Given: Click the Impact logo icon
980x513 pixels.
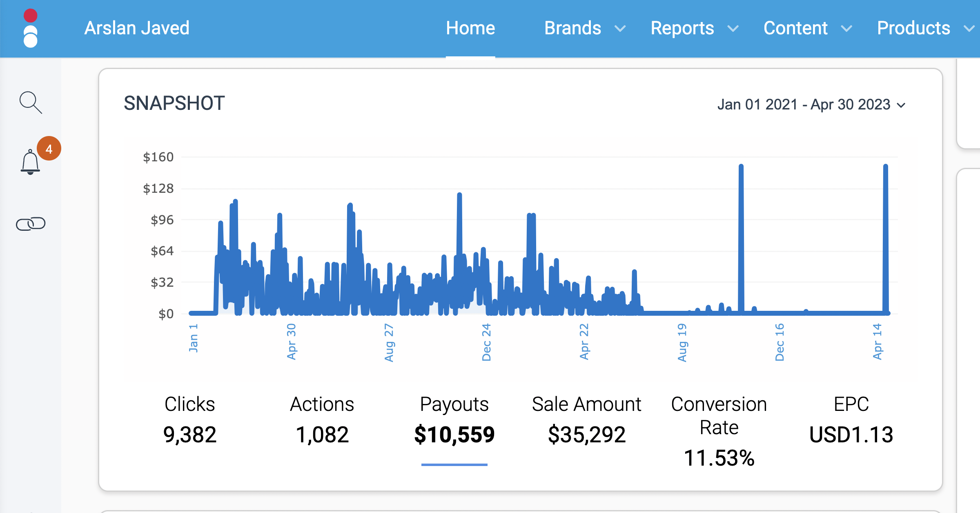Looking at the screenshot, I should point(31,28).
